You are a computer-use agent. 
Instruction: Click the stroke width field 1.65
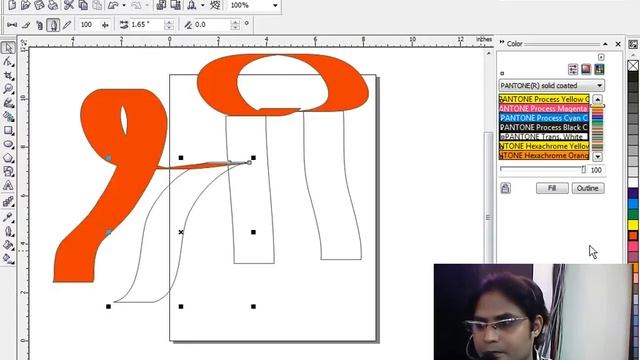pos(147,25)
